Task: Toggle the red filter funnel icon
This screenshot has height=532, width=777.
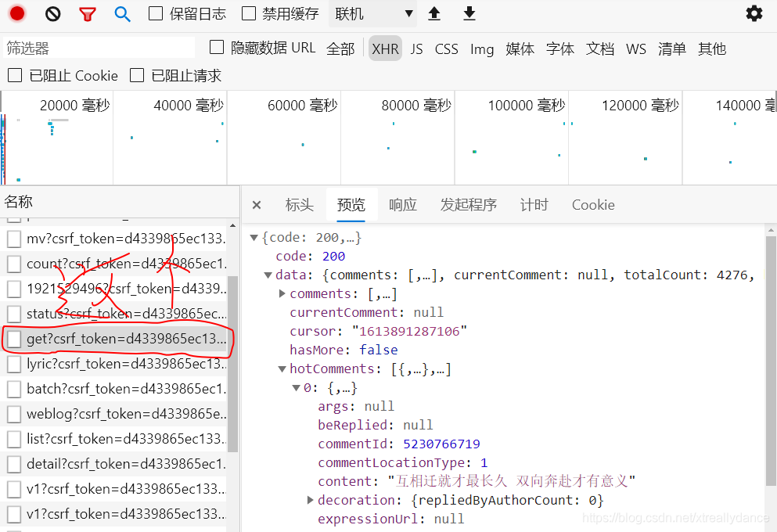Action: point(88,14)
